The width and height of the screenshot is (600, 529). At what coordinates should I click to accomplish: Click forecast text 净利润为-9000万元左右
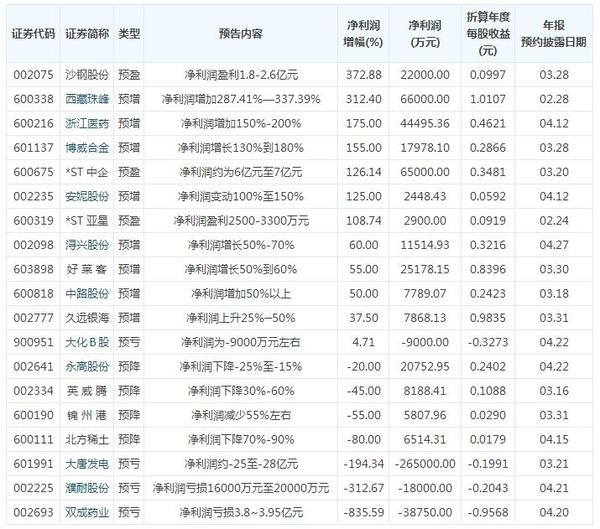pos(241,342)
